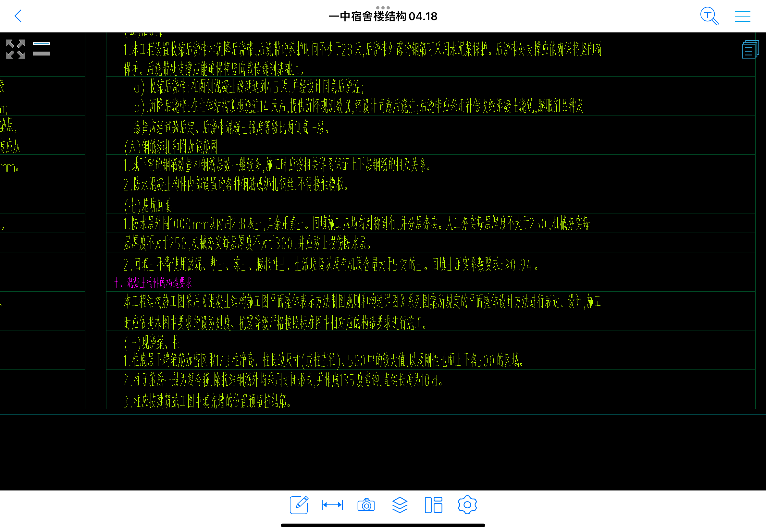Image resolution: width=766 pixels, height=532 pixels.
Task: Click the line b).沉降后浇带
Action: click(358, 106)
